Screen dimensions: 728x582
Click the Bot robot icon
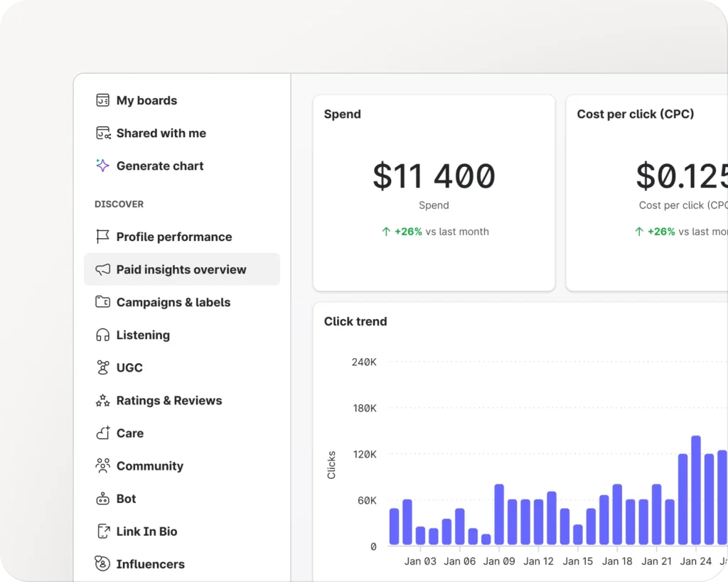pyautogui.click(x=102, y=499)
